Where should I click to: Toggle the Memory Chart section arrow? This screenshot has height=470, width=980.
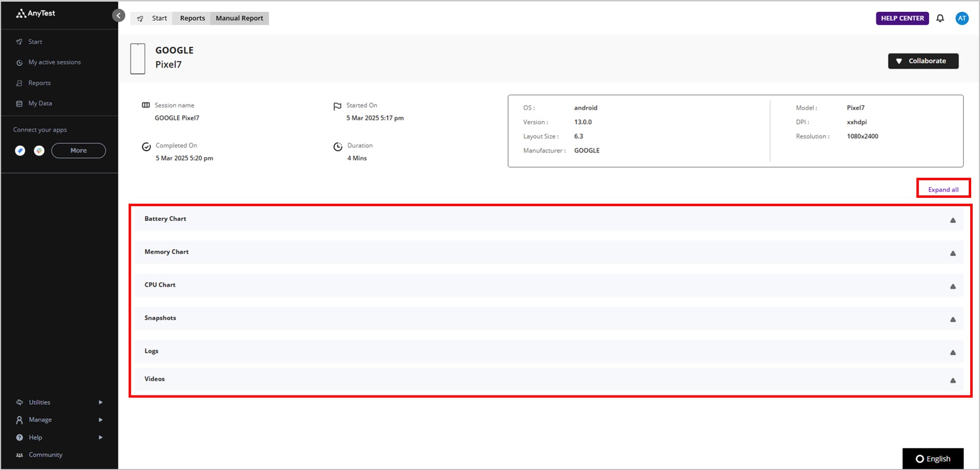(x=953, y=253)
